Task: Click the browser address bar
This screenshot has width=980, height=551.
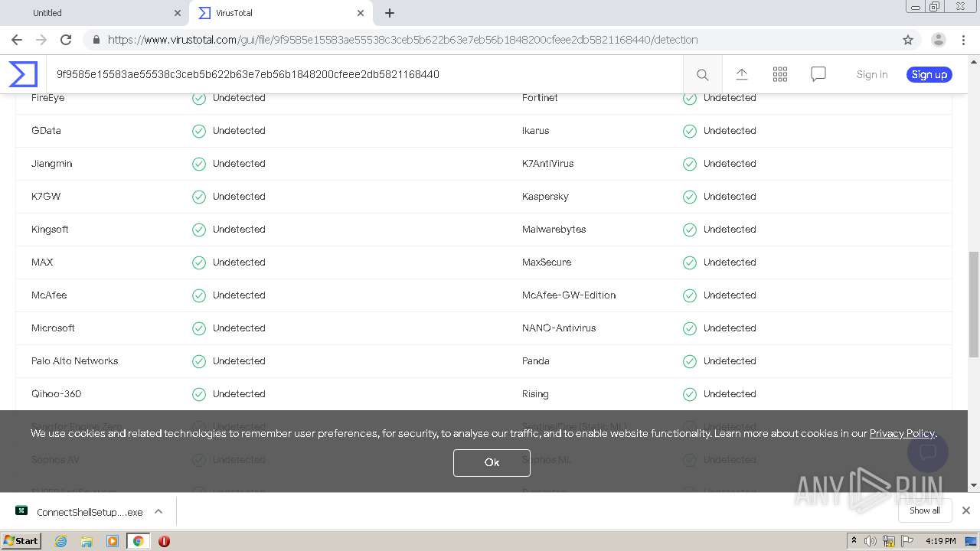Action: pyautogui.click(x=490, y=40)
